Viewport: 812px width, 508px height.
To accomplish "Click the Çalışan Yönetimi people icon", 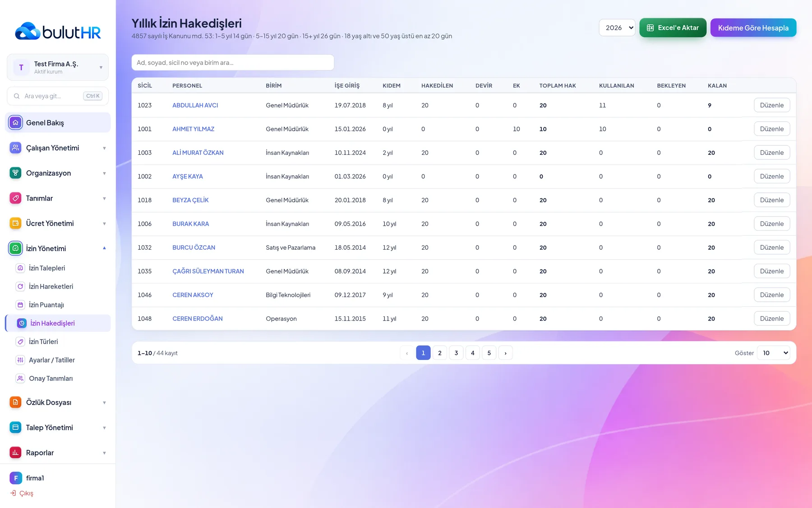I will pyautogui.click(x=15, y=148).
